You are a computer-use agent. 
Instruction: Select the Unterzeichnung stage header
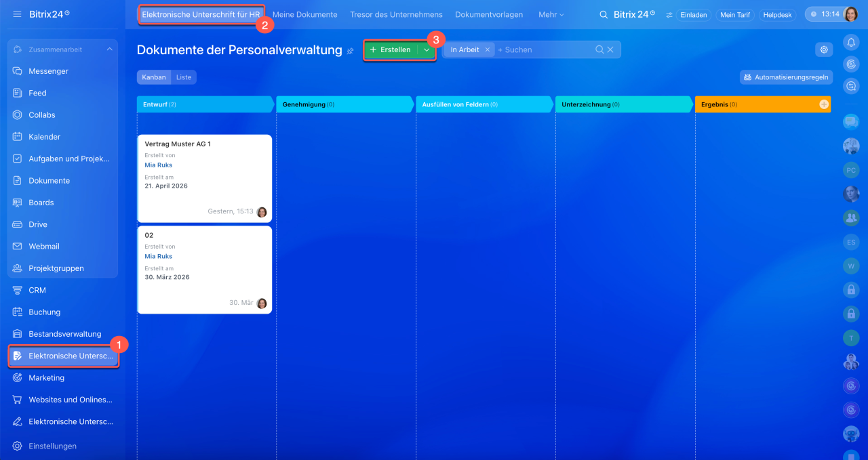[x=624, y=104]
